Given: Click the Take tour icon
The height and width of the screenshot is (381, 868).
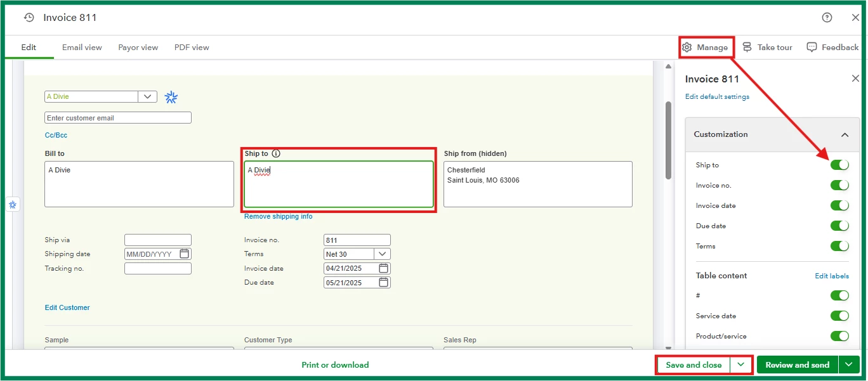Looking at the screenshot, I should pyautogui.click(x=747, y=48).
